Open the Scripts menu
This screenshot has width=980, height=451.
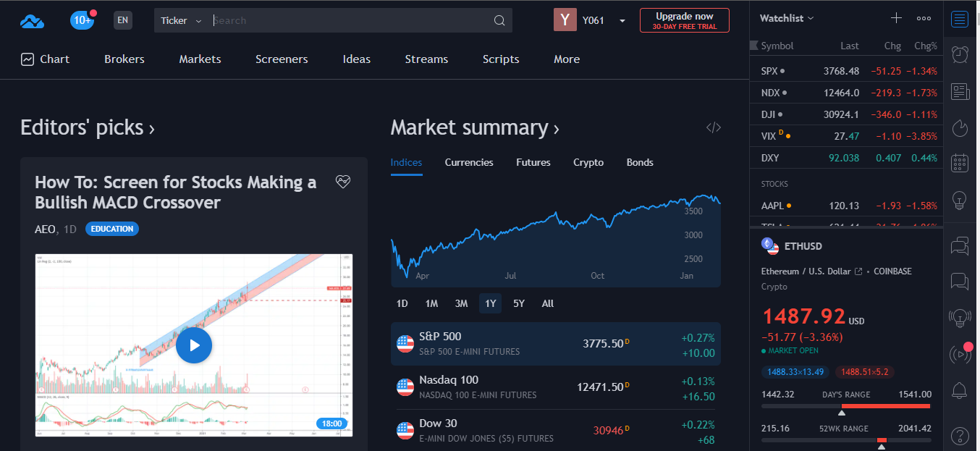pos(501,59)
